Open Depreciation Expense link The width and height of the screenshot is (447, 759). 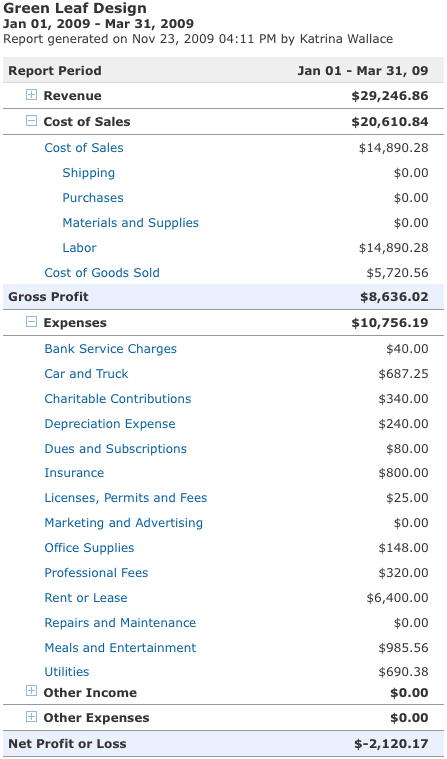[x=110, y=424]
